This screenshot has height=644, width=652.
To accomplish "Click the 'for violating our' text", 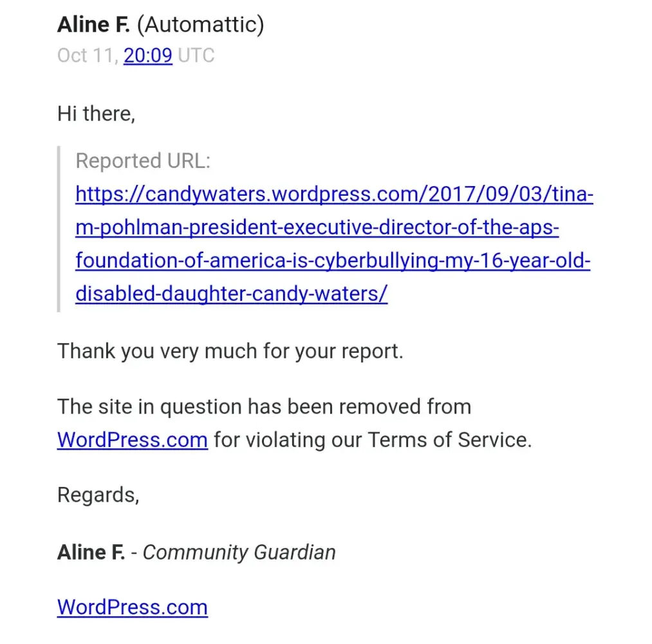I will (x=287, y=440).
